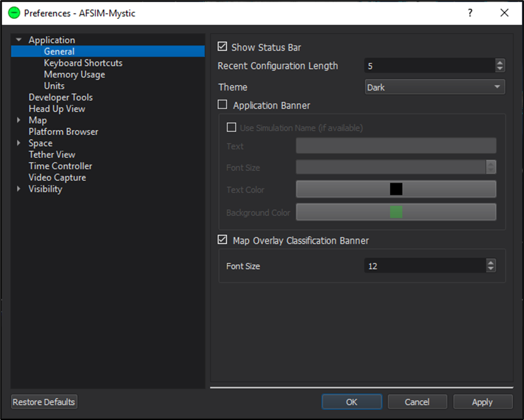The height and width of the screenshot is (420, 524).
Task: Open Tether View preferences
Action: pyautogui.click(x=52, y=154)
